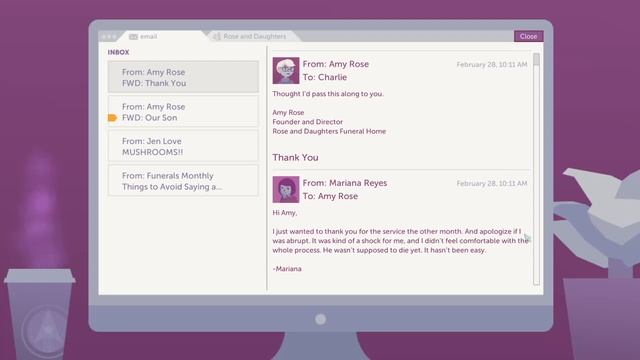This screenshot has height=360, width=640.
Task: Click "To: Charlie" recipient line
Action: pyautogui.click(x=325, y=77)
